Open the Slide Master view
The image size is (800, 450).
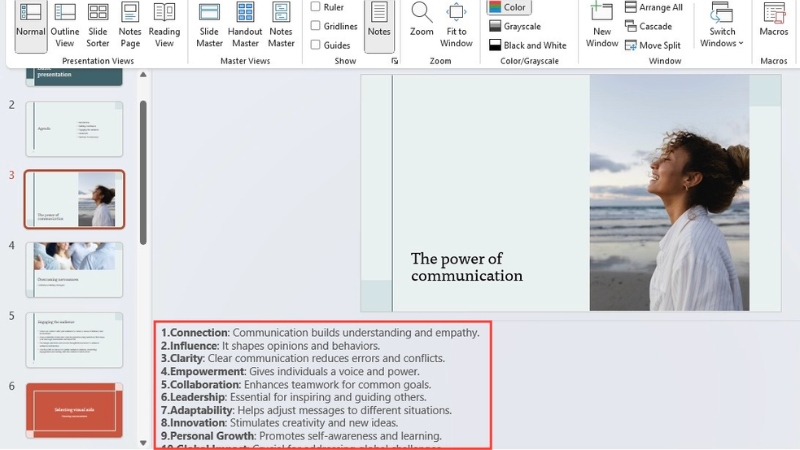click(209, 26)
